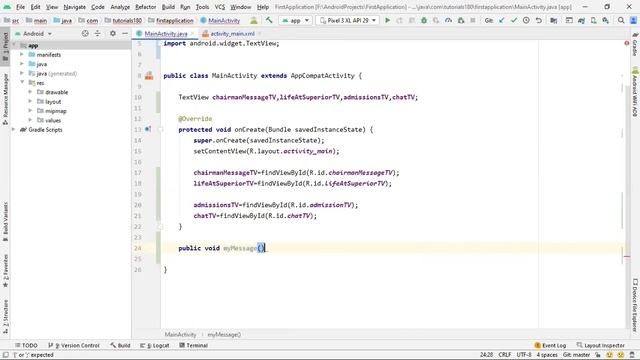The width and height of the screenshot is (640, 360).
Task: Click Select Opened File target icon in Project panel
Action: point(85,33)
